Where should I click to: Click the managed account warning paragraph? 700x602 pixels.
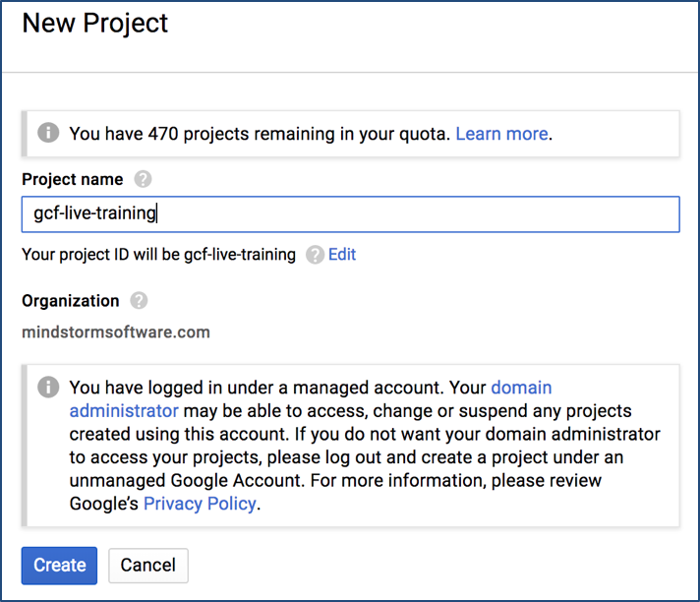(364, 434)
